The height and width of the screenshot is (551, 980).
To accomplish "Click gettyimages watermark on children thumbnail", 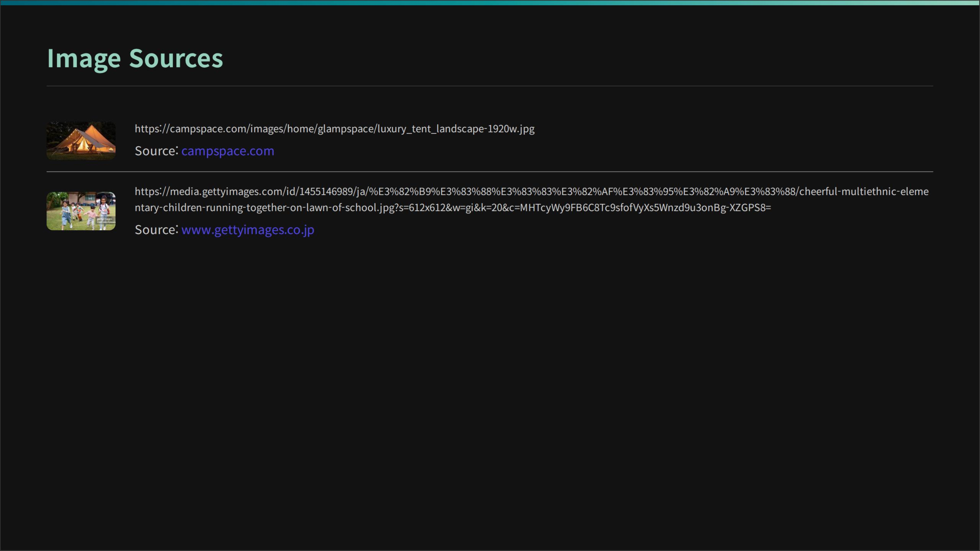I will click(x=105, y=219).
